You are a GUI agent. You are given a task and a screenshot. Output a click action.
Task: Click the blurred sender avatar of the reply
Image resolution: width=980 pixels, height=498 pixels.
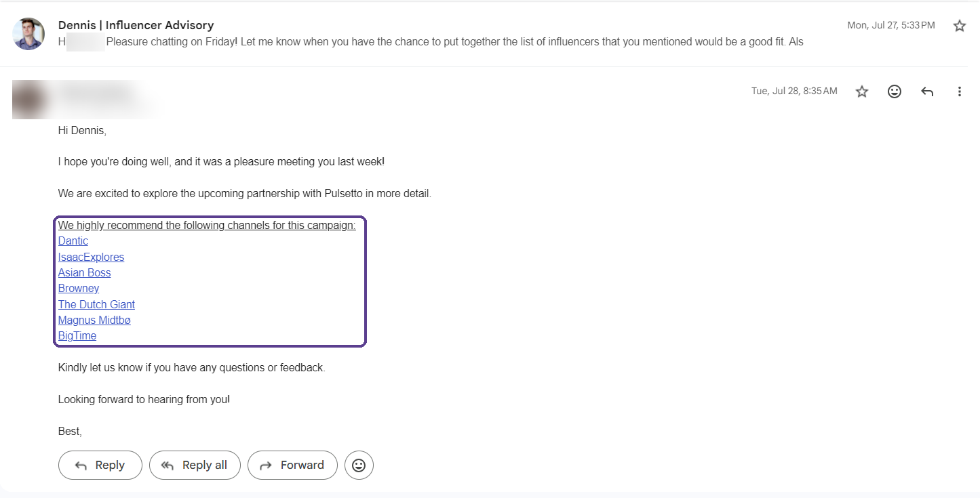(x=28, y=100)
